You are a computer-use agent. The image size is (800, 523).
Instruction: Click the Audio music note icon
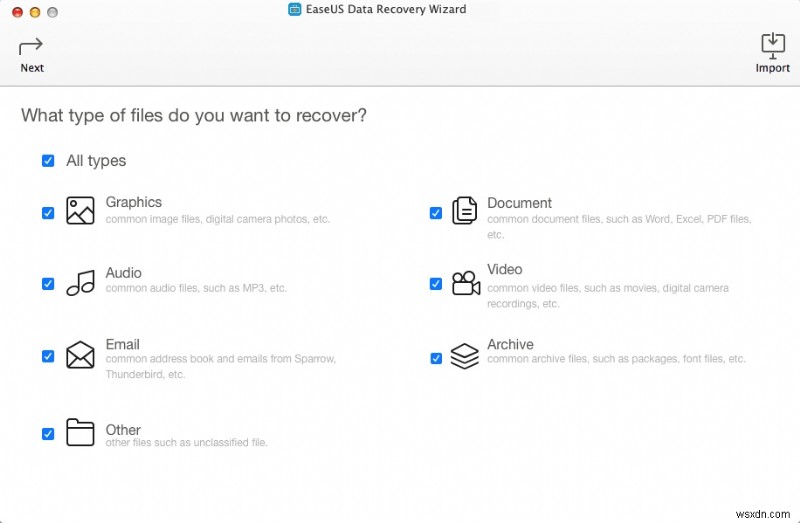point(80,283)
